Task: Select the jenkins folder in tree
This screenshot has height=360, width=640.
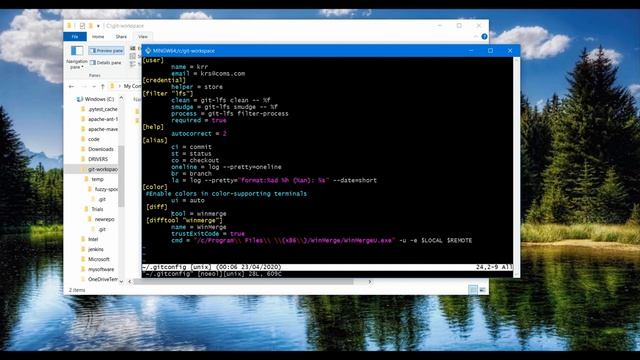Action: coord(92,249)
